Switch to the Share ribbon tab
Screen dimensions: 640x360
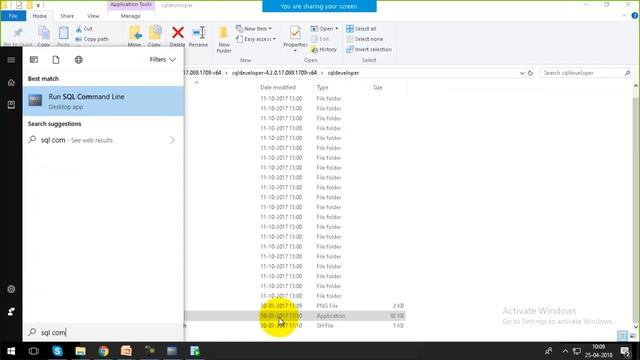tap(67, 16)
